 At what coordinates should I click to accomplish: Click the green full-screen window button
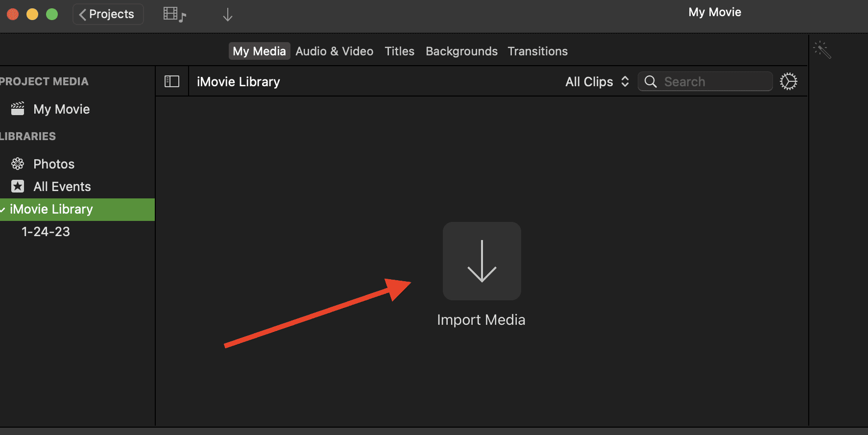[x=52, y=14]
